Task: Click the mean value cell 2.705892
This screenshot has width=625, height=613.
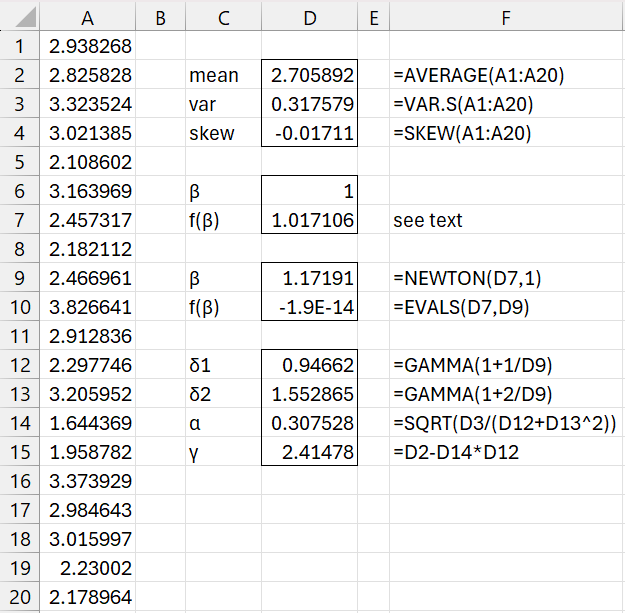Action: tap(310, 75)
